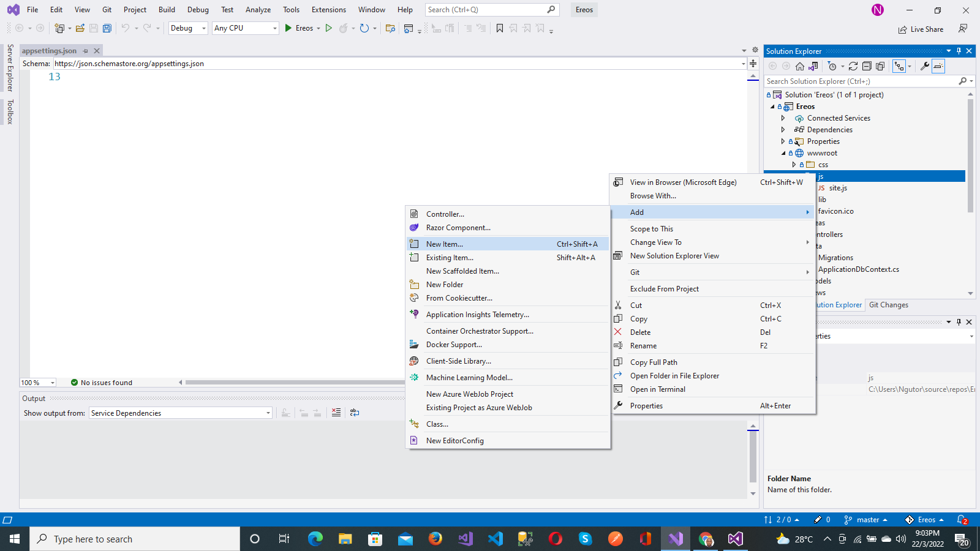This screenshot has width=980, height=551.
Task: Choose Rename in the context menu
Action: 714,346
